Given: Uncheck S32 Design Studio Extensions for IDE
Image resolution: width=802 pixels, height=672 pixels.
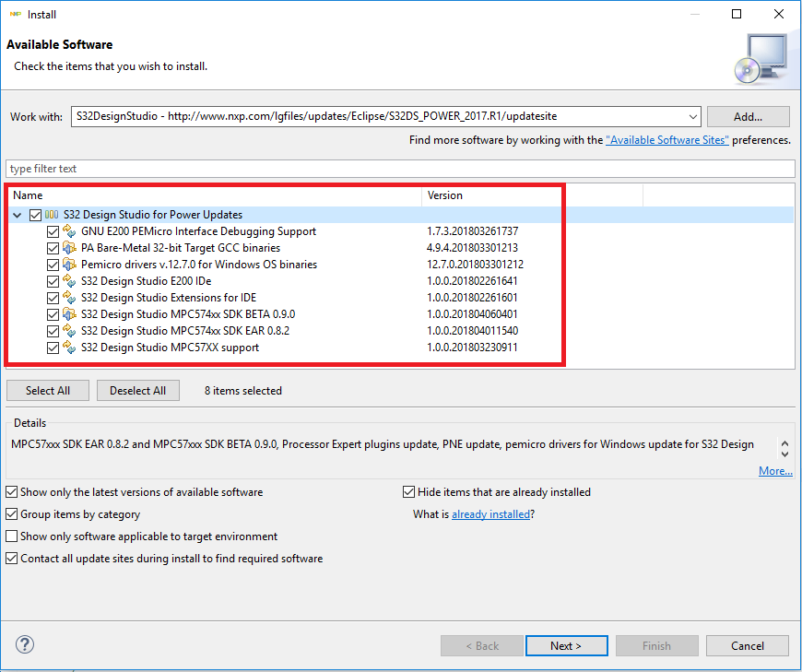Looking at the screenshot, I should tap(53, 298).
